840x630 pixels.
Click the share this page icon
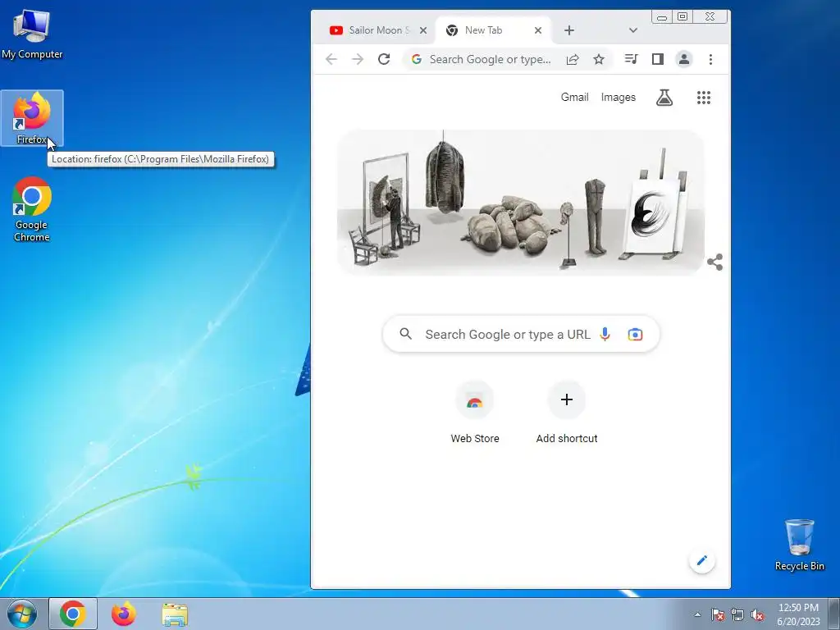tap(573, 59)
